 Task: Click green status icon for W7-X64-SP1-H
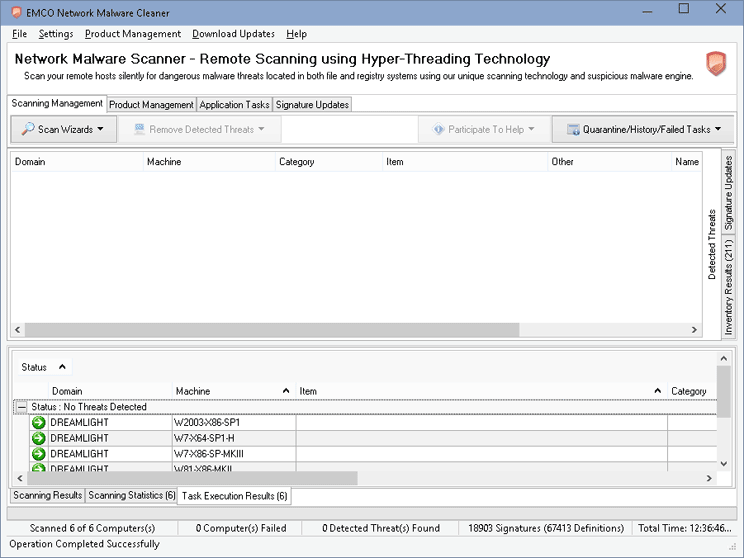38,438
